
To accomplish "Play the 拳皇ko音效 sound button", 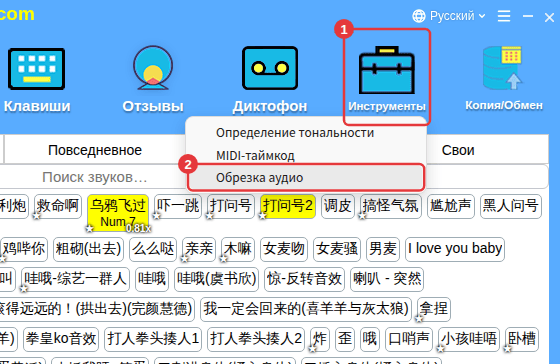I will pos(61,339).
